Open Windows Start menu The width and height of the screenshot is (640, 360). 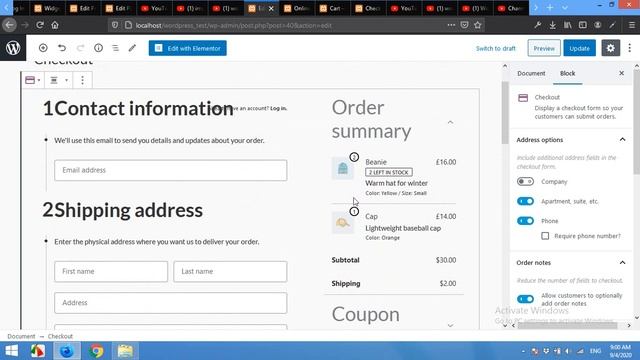pyautogui.click(x=11, y=351)
